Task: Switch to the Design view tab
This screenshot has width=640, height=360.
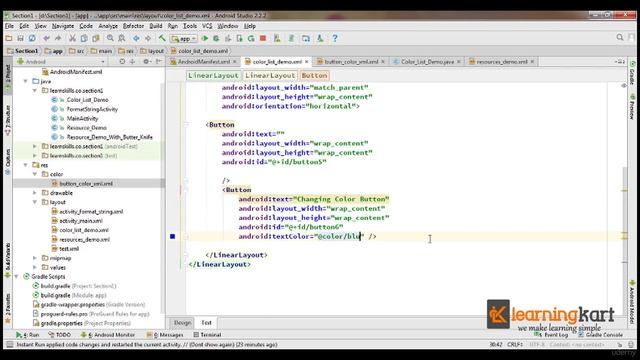Action: (x=182, y=323)
